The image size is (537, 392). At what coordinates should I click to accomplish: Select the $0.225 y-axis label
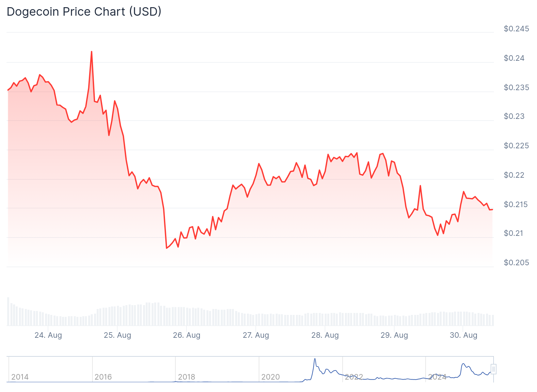[x=516, y=146]
